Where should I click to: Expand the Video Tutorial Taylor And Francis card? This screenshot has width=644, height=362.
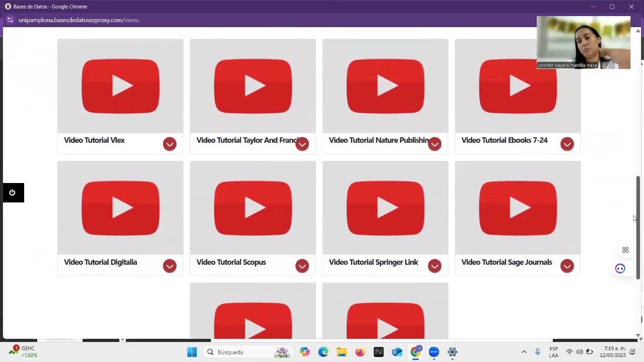pos(302,144)
